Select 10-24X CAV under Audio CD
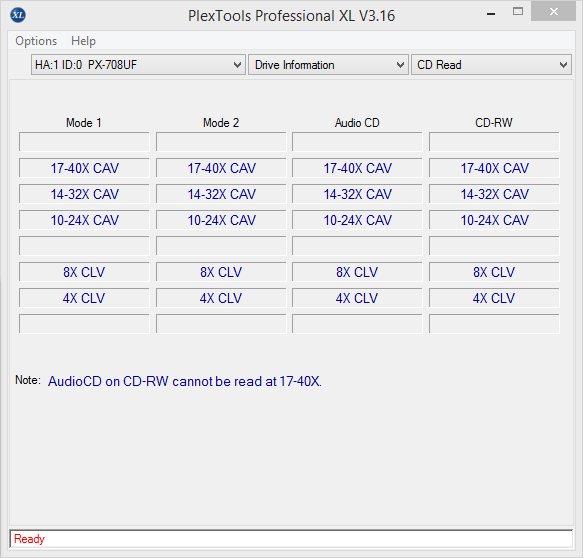Screen dimensions: 583x558 [x=357, y=220]
